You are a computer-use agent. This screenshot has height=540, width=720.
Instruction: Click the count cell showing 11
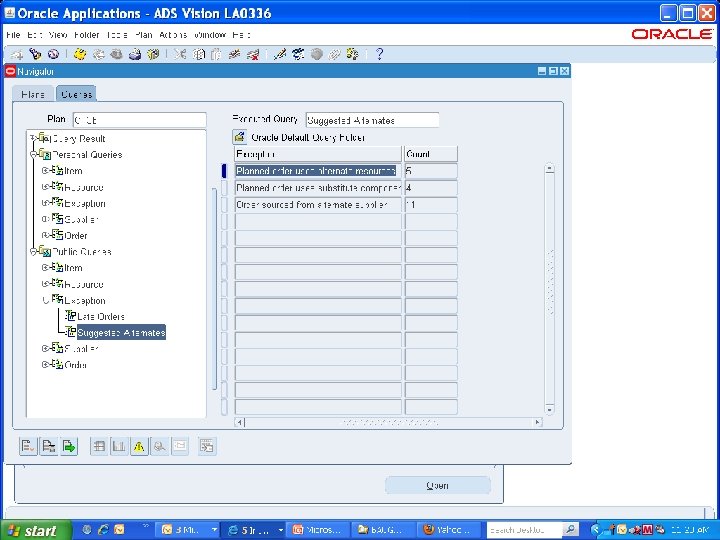[431, 205]
